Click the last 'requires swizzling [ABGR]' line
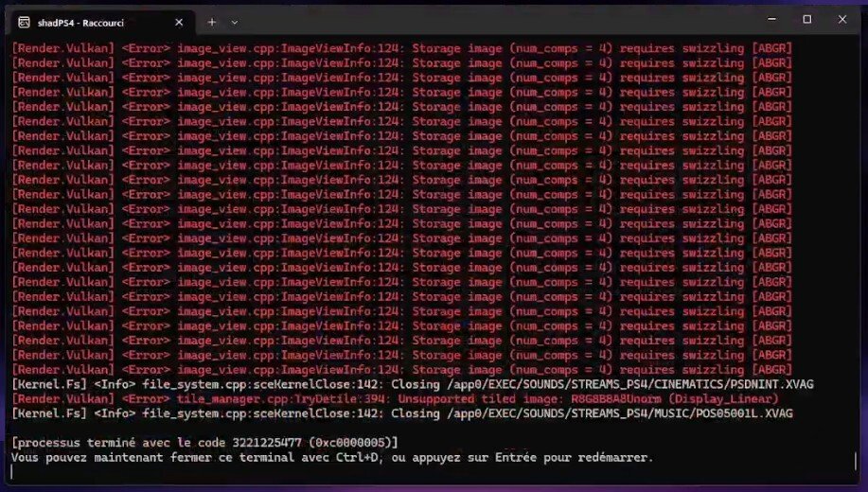Image resolution: width=868 pixels, height=492 pixels. click(x=706, y=370)
